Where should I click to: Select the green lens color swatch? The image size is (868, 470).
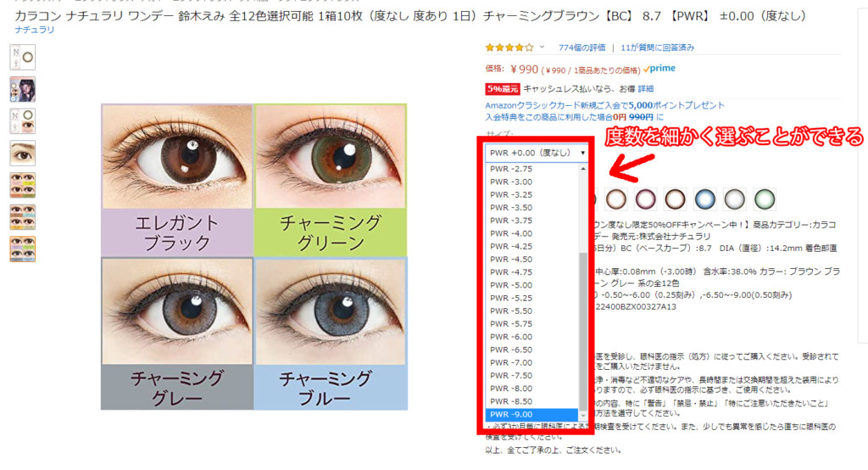(x=765, y=199)
